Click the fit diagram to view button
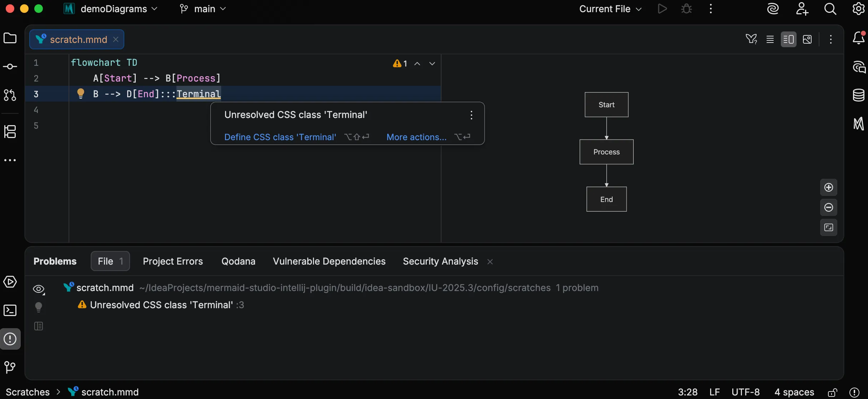The width and height of the screenshot is (868, 399). [828, 227]
